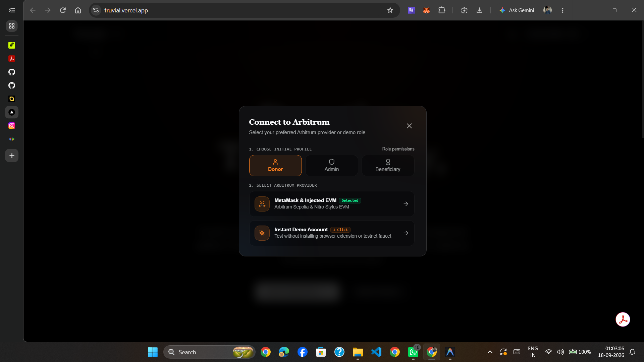644x362 pixels.
Task: Click the MetaMask fox icon in provider row
Action: pos(262,204)
